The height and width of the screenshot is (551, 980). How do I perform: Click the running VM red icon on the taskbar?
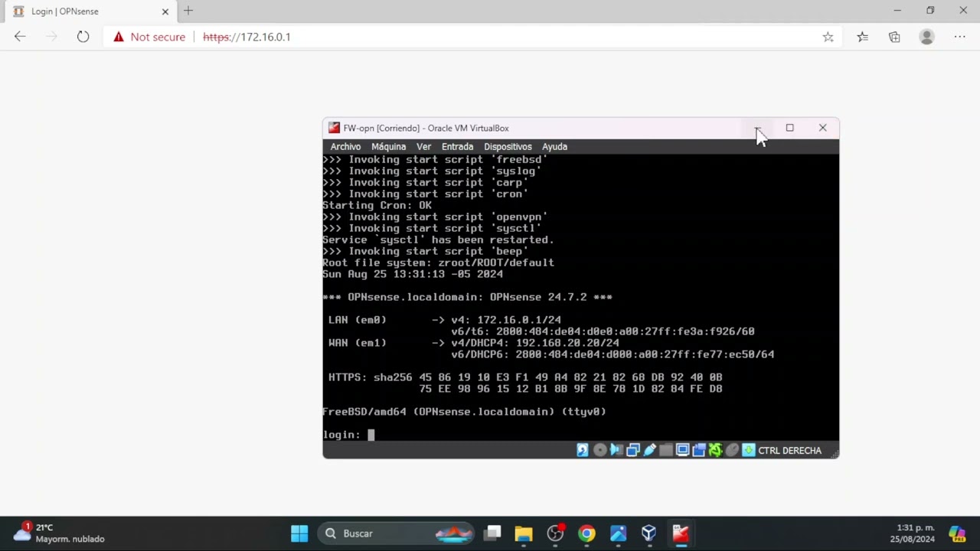point(681,533)
